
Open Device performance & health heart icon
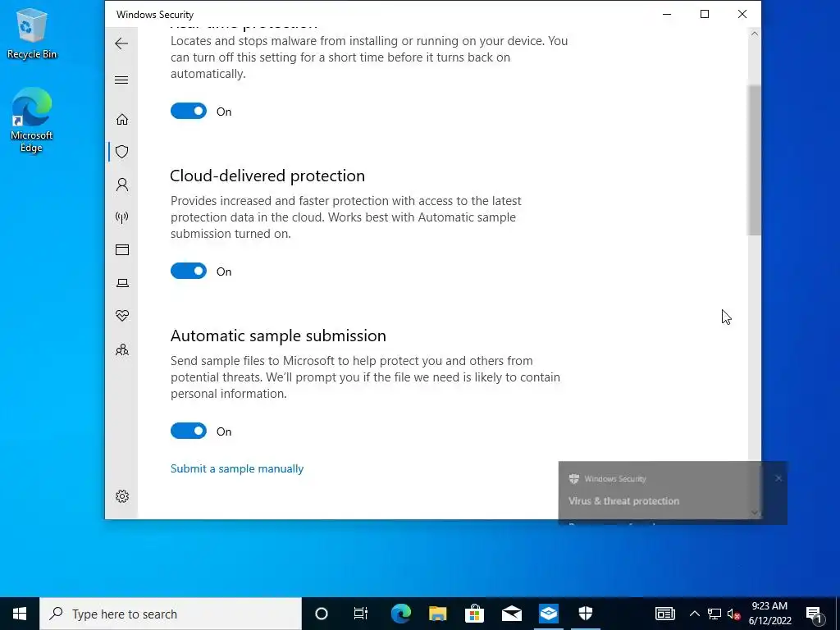(122, 316)
